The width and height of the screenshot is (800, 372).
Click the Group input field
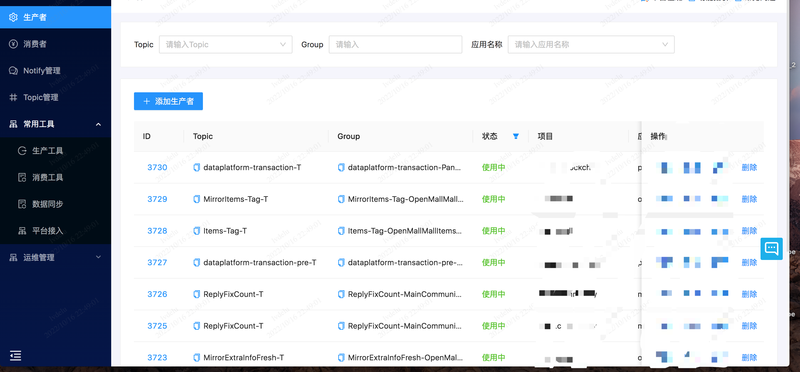[395, 44]
